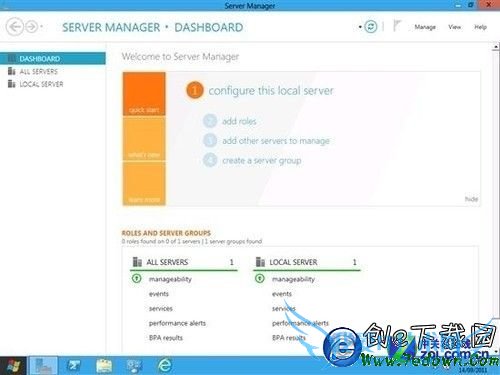The image size is (500, 375).
Task: Open the Start button on the taskbar
Action: coord(13,366)
